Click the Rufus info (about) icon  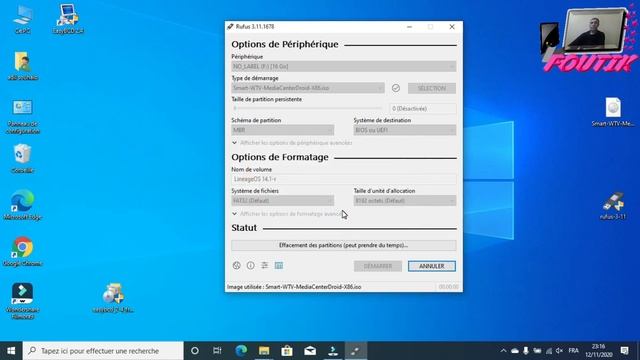coord(251,266)
